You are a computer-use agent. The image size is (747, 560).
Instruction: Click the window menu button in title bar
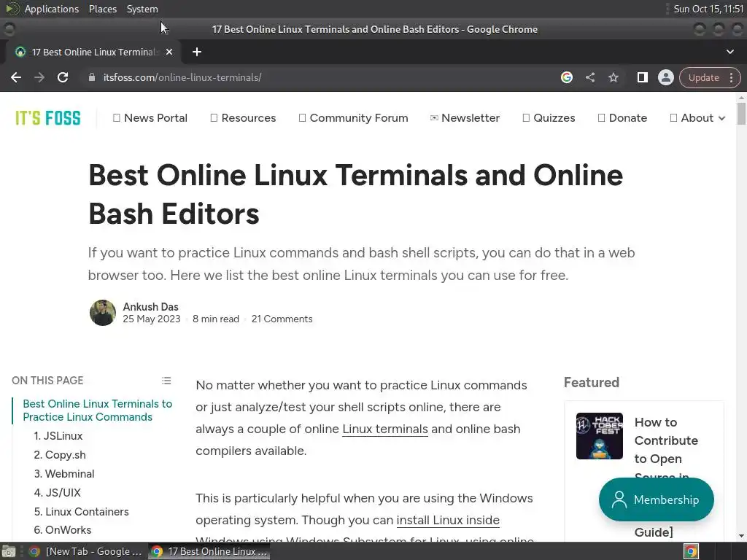pos(9,29)
